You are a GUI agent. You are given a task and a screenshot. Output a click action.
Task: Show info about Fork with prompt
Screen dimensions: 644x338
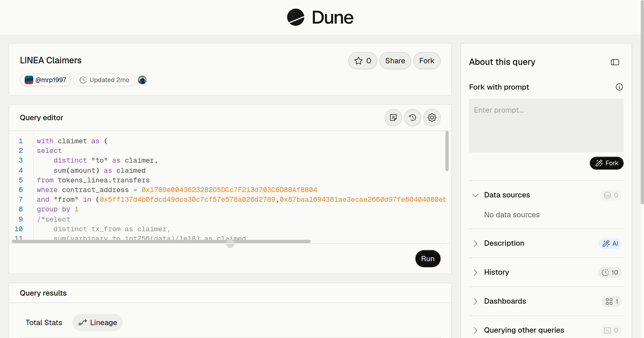click(x=619, y=87)
